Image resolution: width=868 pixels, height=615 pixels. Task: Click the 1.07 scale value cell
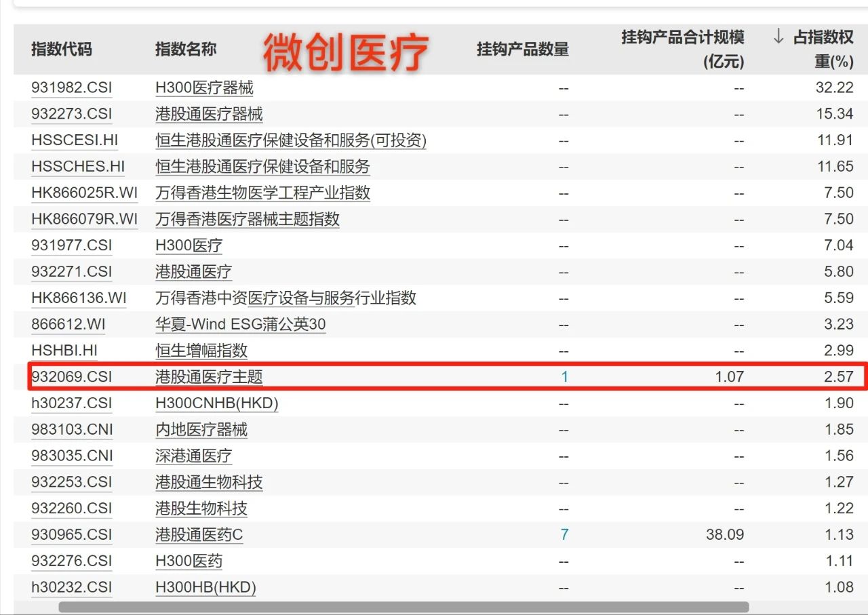click(729, 376)
